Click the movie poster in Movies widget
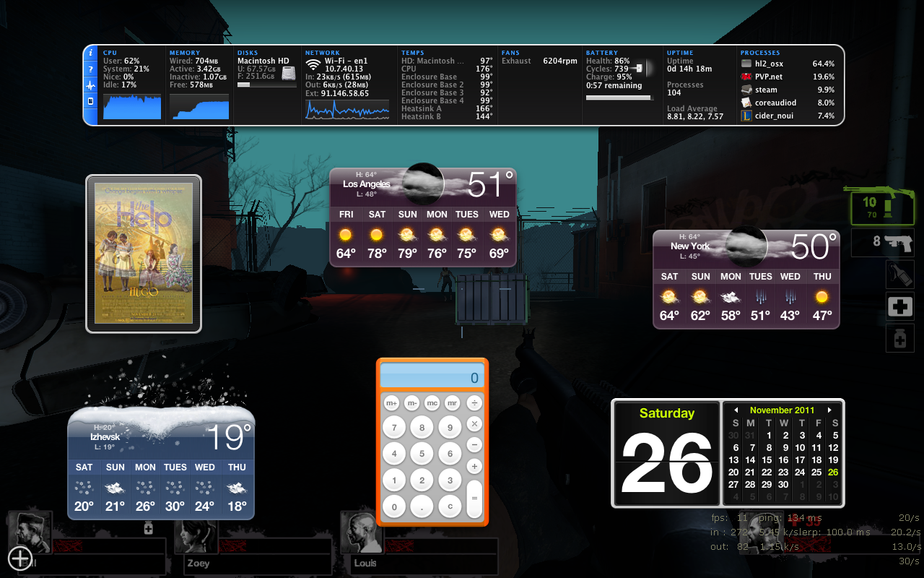The height and width of the screenshot is (578, 924). [x=144, y=253]
